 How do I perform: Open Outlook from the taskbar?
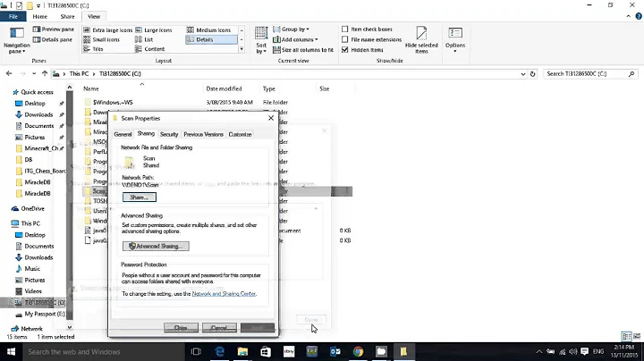335,351
